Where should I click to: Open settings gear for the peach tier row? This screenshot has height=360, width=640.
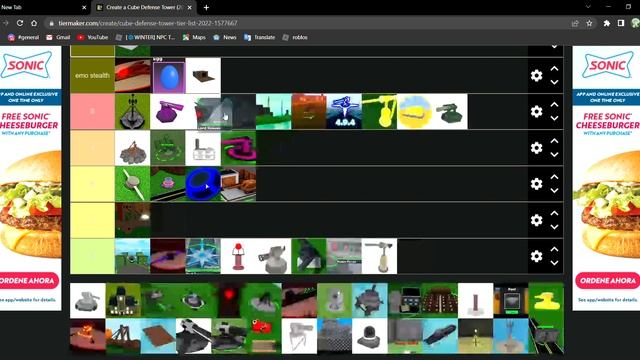536,148
